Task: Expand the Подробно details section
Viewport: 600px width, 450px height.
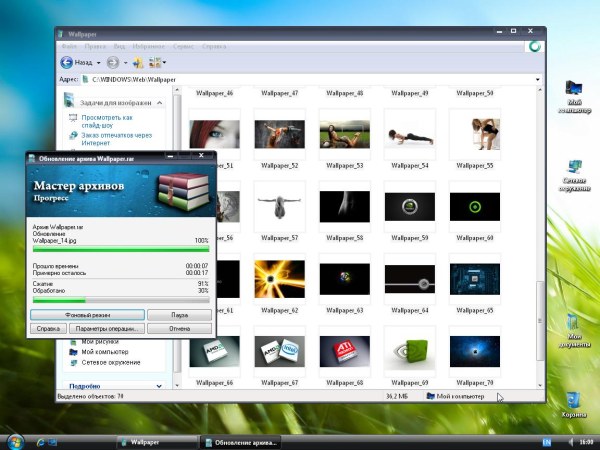Action: pyautogui.click(x=157, y=385)
